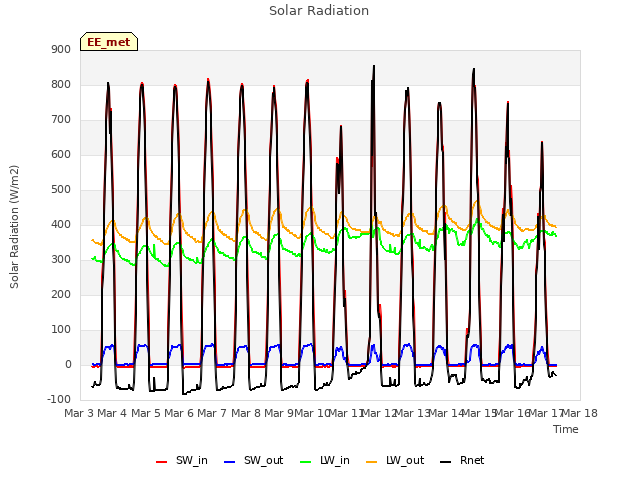Click the black Rnet legend swatch
640x480 pixels.
click(x=446, y=462)
